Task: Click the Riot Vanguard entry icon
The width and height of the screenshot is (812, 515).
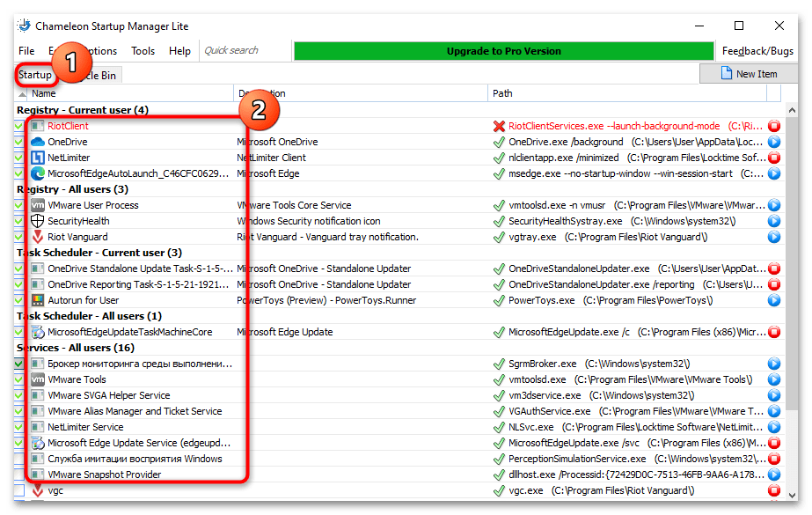Action: [x=38, y=237]
